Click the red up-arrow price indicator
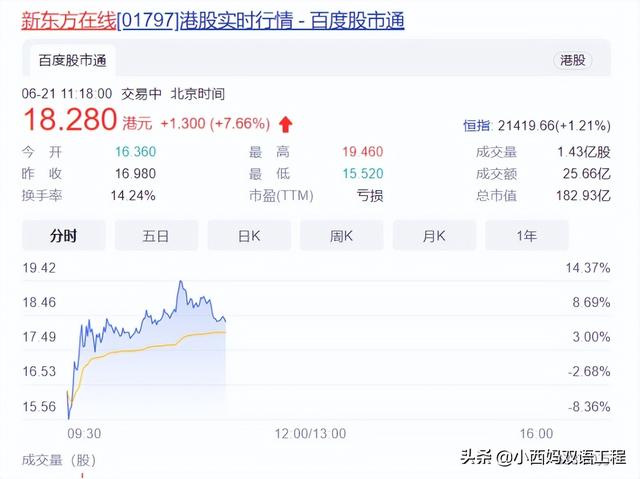640x479 pixels. 286,124
